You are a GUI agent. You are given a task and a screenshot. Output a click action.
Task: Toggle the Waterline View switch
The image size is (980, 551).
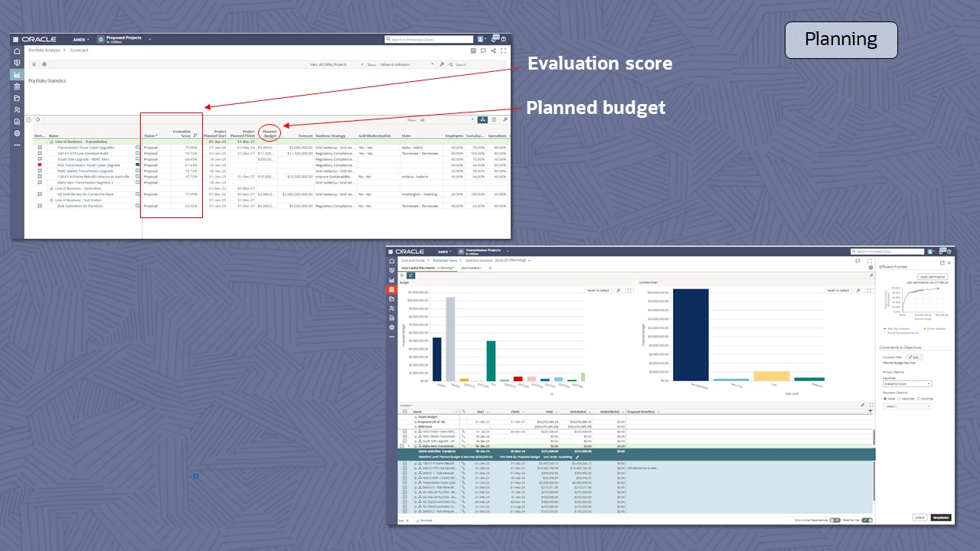[867, 520]
